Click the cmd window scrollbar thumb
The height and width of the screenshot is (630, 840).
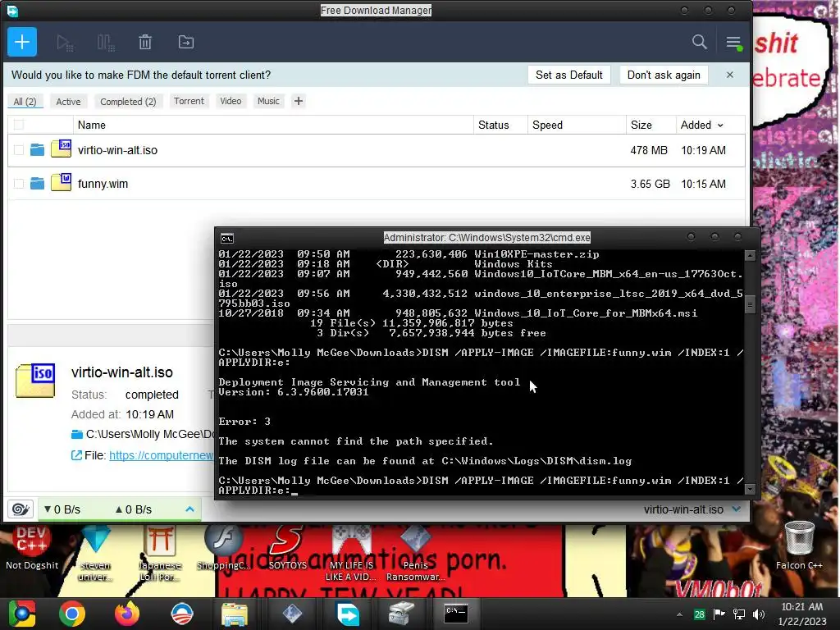point(750,305)
